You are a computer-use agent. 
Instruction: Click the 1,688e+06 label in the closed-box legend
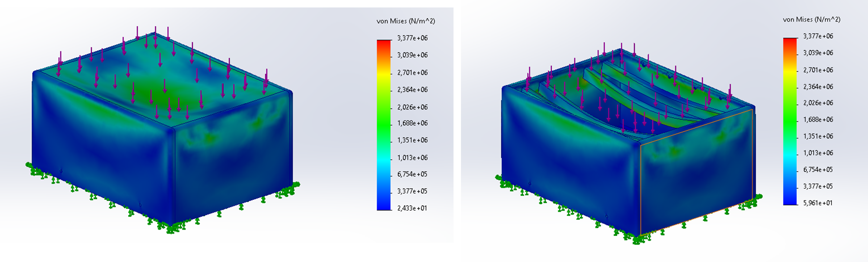coord(412,123)
